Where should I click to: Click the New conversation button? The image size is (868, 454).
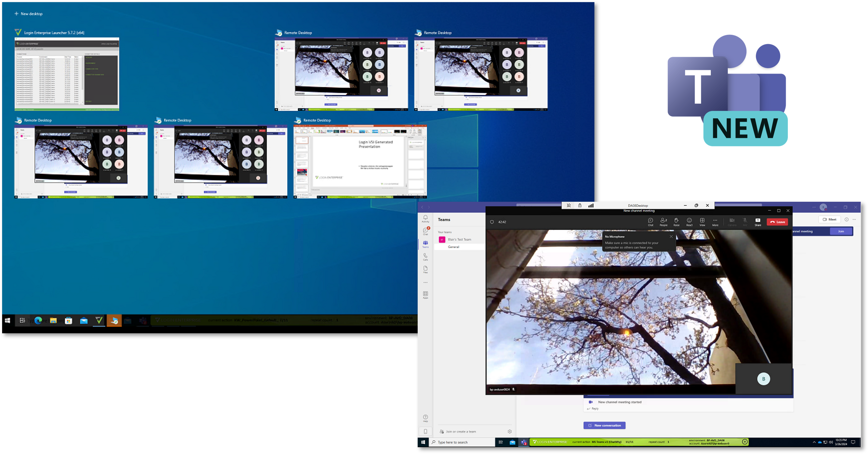pyautogui.click(x=604, y=425)
